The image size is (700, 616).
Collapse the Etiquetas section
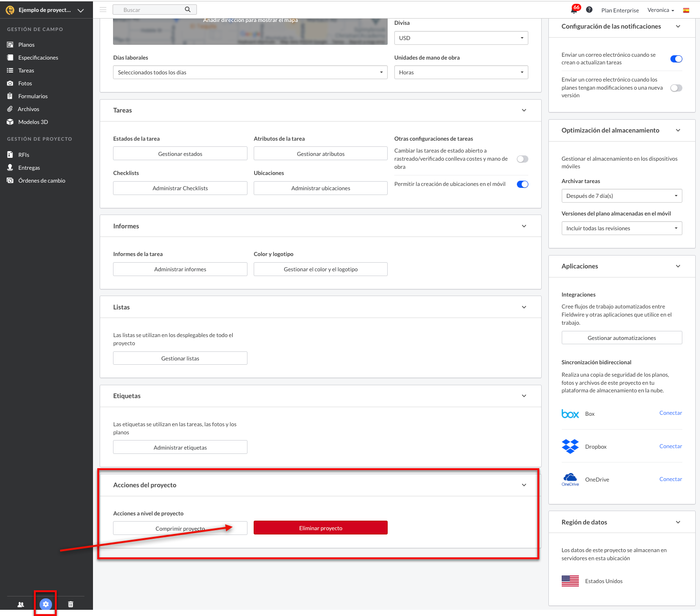524,396
